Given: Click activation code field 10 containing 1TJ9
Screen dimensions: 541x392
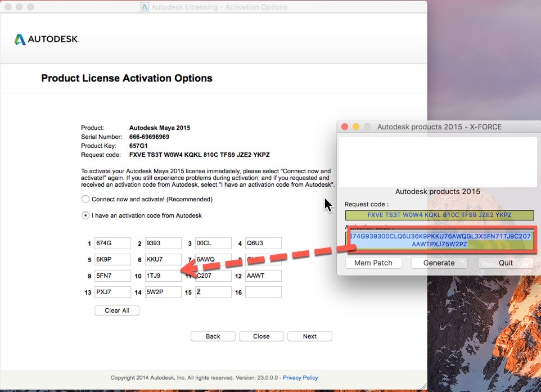Looking at the screenshot, I should [163, 276].
